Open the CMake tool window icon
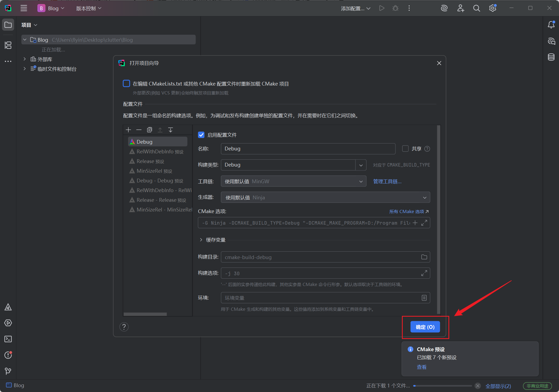This screenshot has width=559, height=392. (x=8, y=307)
